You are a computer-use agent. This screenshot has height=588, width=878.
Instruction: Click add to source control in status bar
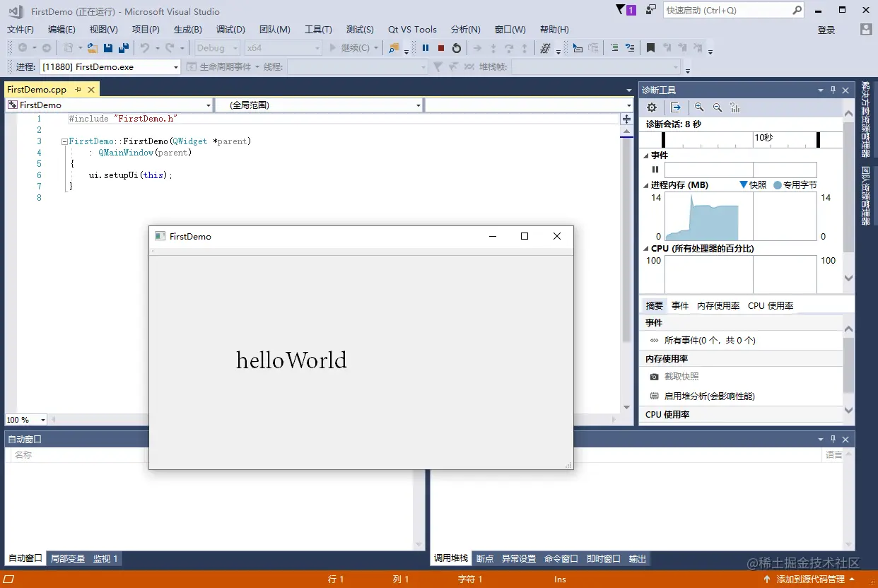coord(811,579)
